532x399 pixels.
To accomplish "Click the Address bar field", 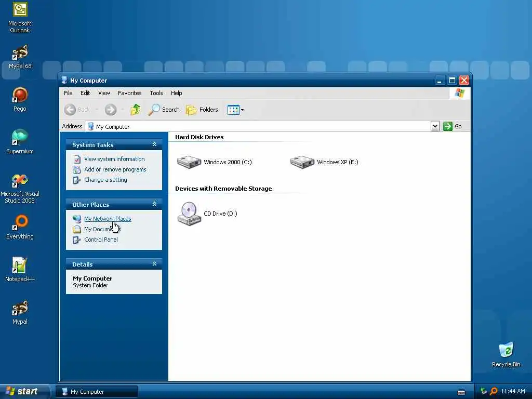I will 258,127.
